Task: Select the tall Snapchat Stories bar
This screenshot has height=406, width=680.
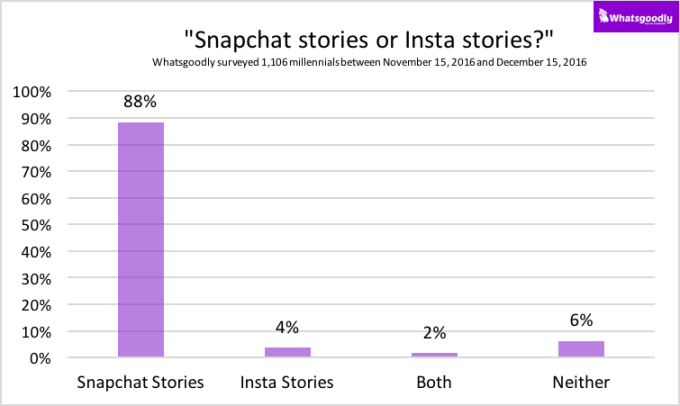Action: pyautogui.click(x=141, y=240)
